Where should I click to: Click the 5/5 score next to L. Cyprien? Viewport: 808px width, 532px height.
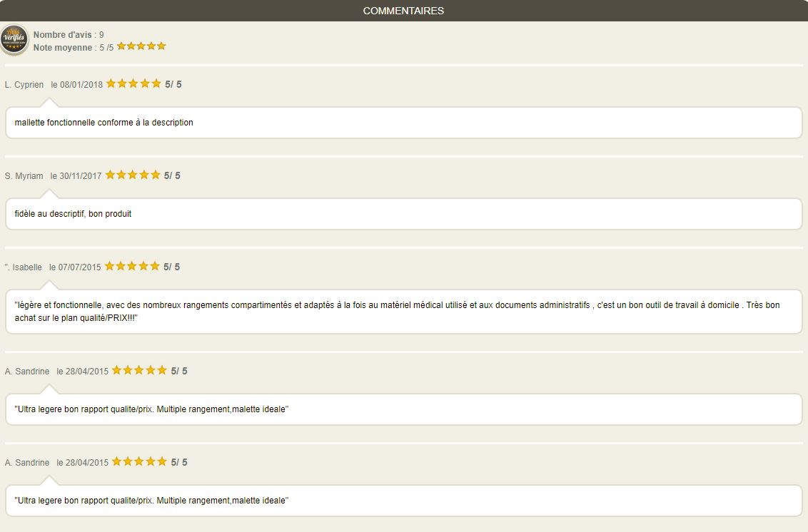click(x=173, y=84)
